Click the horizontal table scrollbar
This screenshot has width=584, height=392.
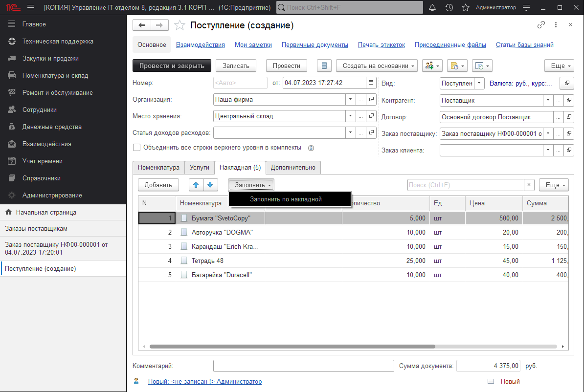pos(342,346)
